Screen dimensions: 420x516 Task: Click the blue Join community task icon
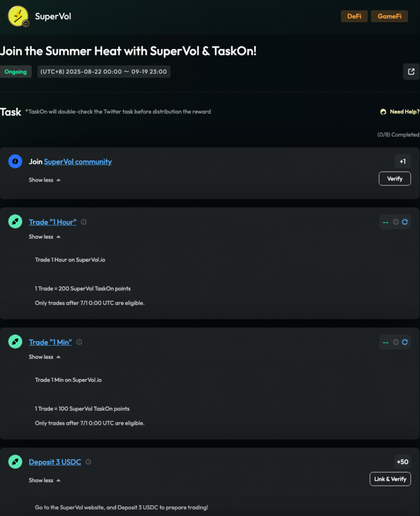coord(15,161)
